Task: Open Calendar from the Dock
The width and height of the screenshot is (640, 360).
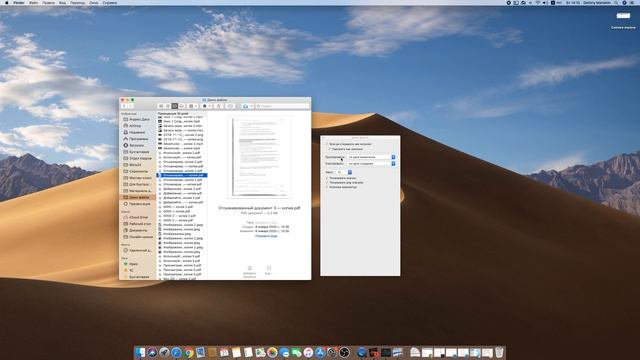Action: coord(224,352)
